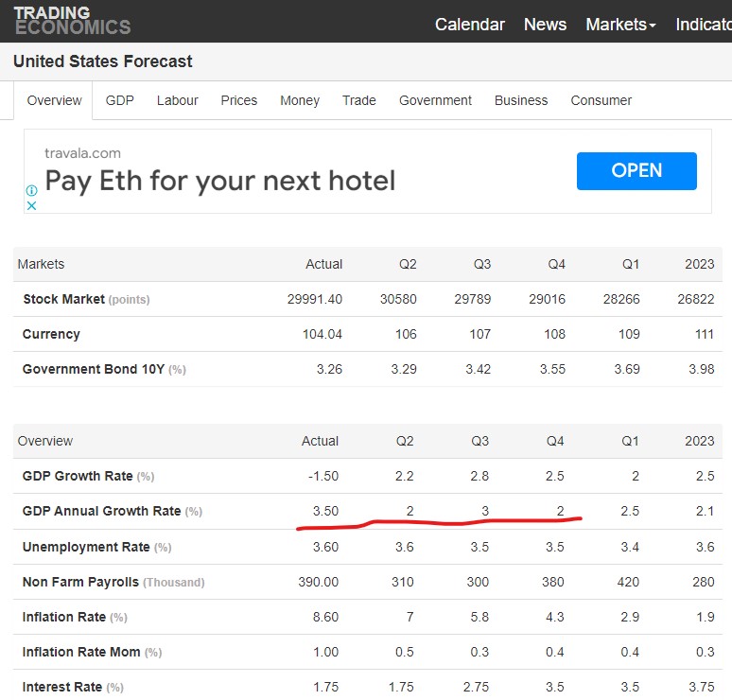Switch to the GDP tab
This screenshot has height=700, width=732.
point(119,100)
